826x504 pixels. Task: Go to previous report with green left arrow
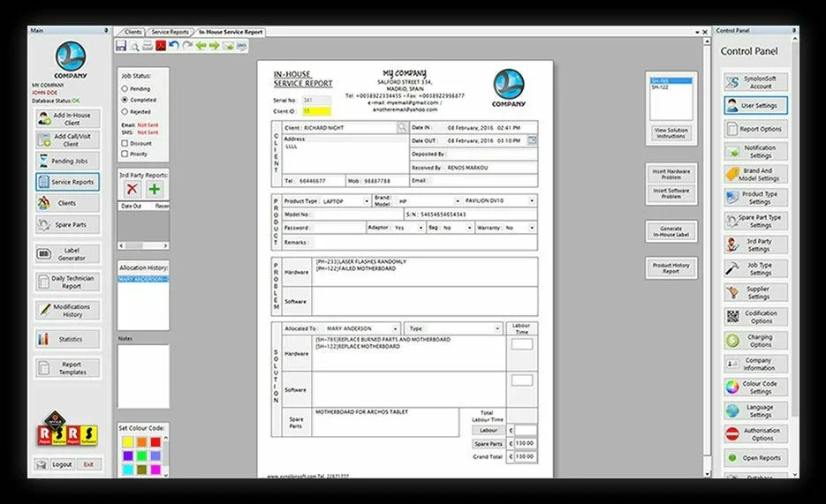(x=201, y=46)
